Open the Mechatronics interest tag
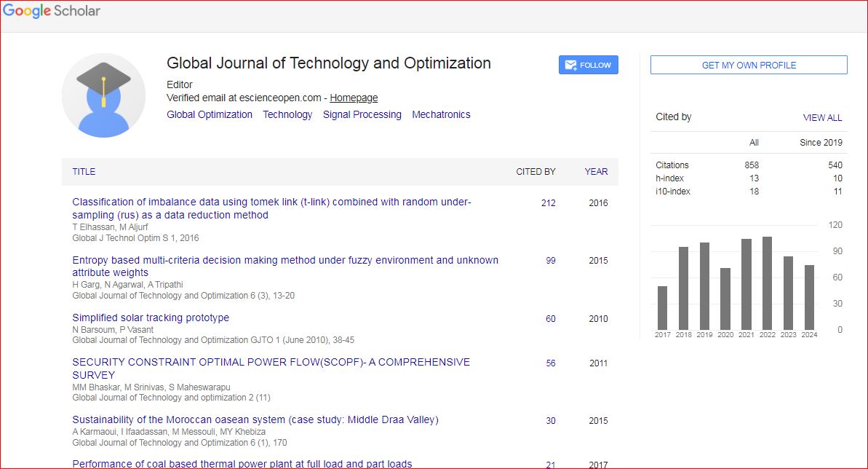The image size is (868, 469). click(441, 114)
